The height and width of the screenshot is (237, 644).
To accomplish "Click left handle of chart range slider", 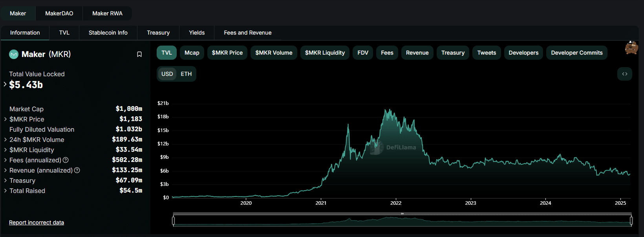I will (173, 221).
